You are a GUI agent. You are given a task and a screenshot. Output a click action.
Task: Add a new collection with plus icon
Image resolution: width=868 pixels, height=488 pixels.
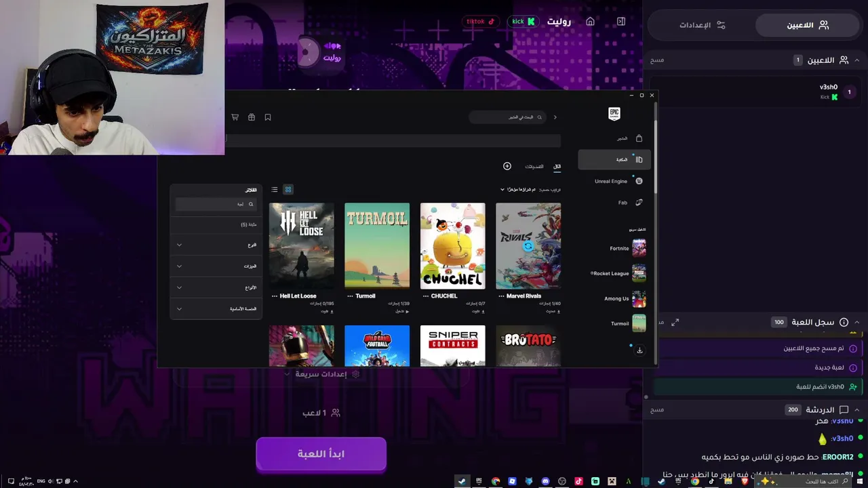click(507, 166)
